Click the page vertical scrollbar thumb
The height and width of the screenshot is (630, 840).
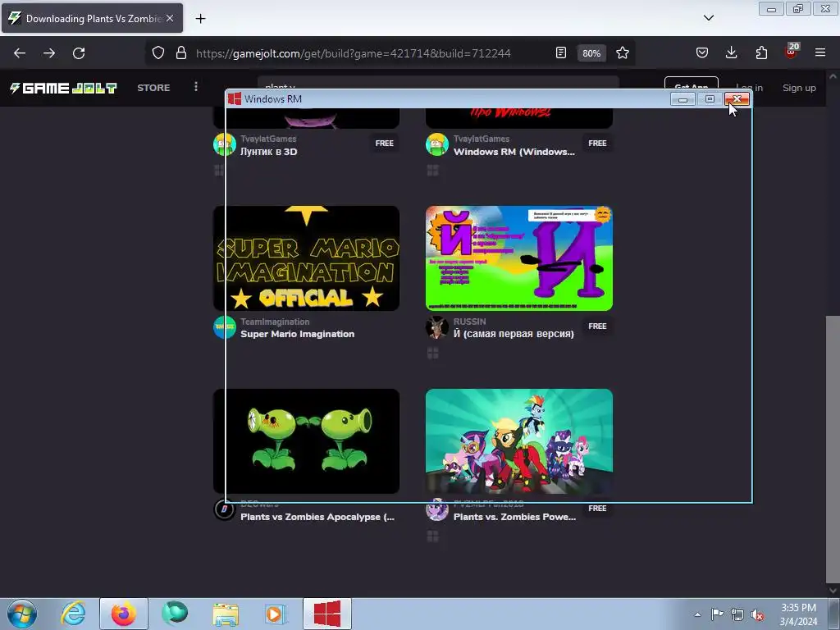click(833, 449)
